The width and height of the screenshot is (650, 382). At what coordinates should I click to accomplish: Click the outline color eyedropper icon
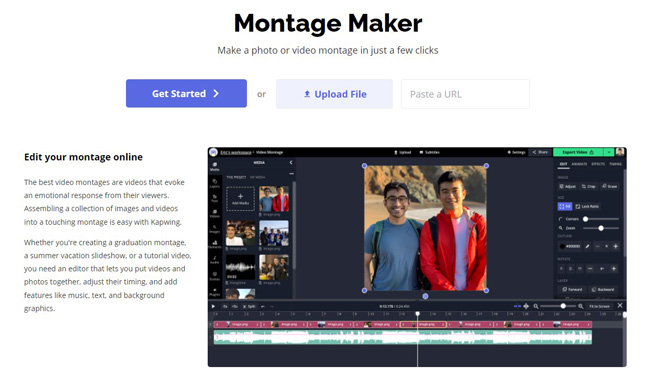[x=587, y=246]
